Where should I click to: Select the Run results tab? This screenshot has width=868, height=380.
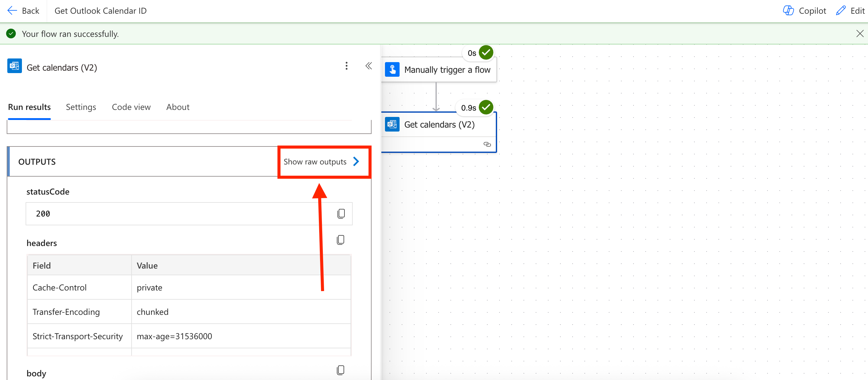pos(29,107)
